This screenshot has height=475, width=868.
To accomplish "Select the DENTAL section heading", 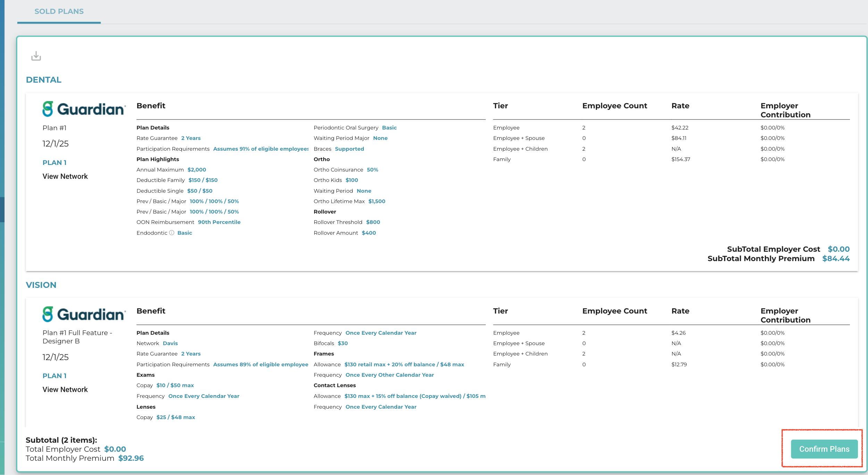I will coord(44,80).
